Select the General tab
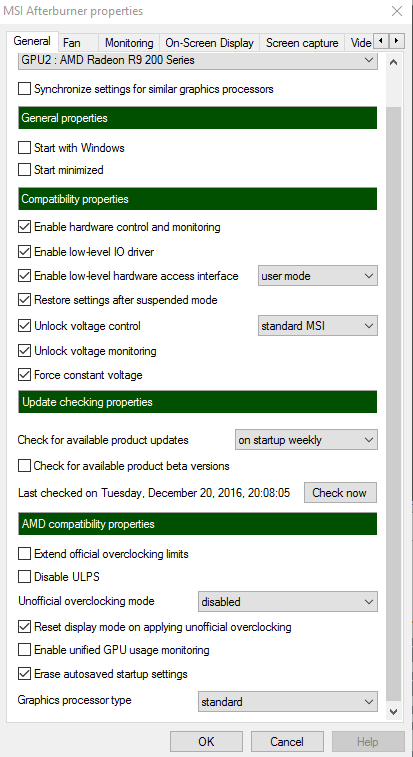 tap(32, 41)
